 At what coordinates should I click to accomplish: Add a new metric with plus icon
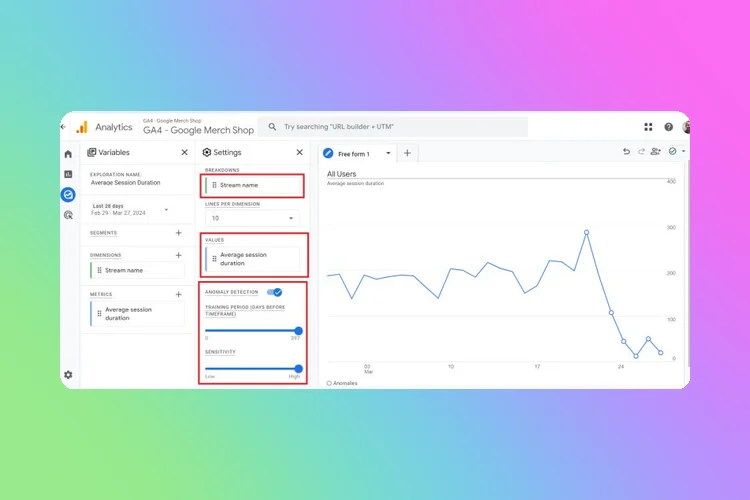tap(178, 294)
